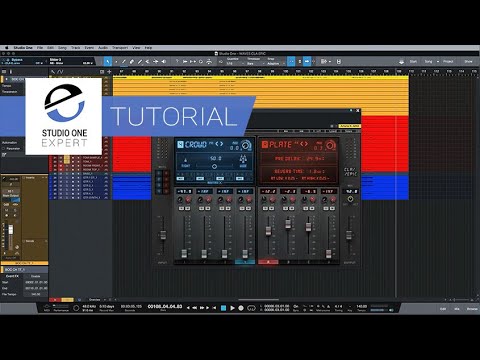
Task: Click the Show button at top right
Action: click(468, 61)
